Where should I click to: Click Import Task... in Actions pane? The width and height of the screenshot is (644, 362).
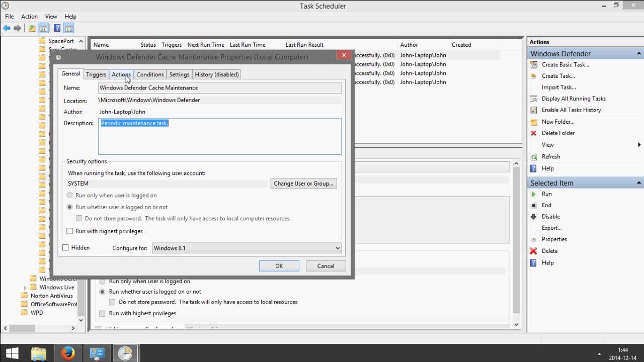(x=559, y=87)
